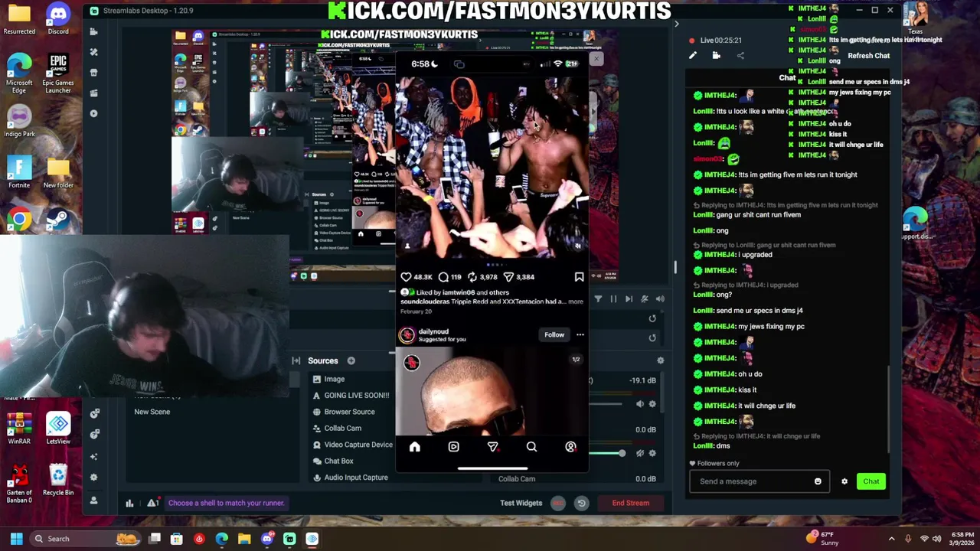Click the chat panel scrollbar
Screen dimensions: 980x551
tap(888, 409)
